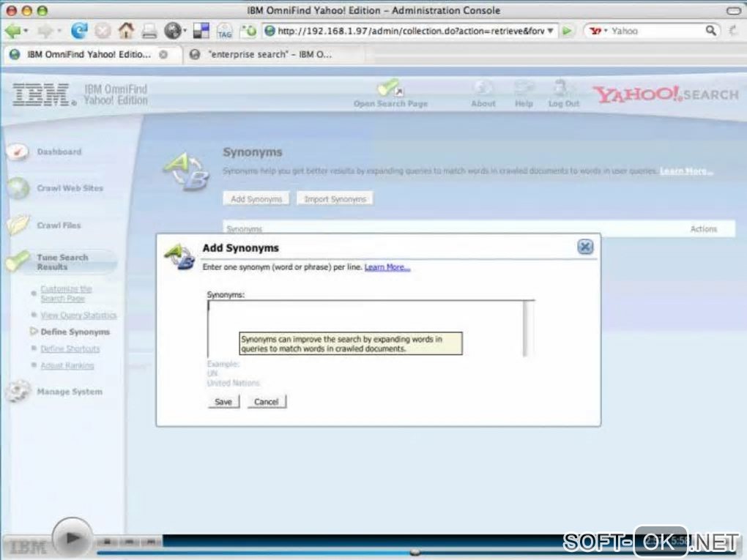Click the Synonyms text area

pyautogui.click(x=365, y=329)
